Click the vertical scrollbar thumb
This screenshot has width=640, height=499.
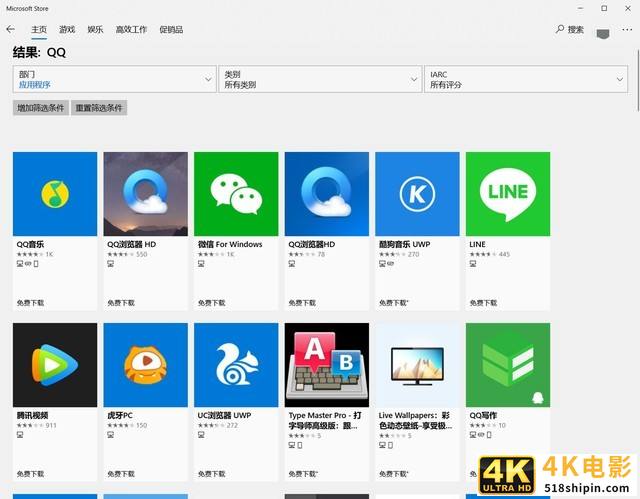pos(638,80)
